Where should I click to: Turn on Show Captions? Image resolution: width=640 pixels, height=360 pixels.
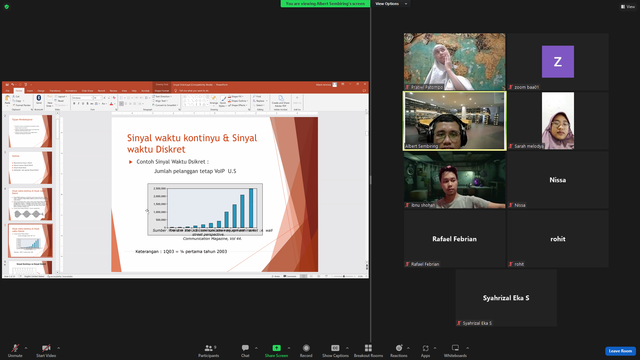(x=335, y=350)
